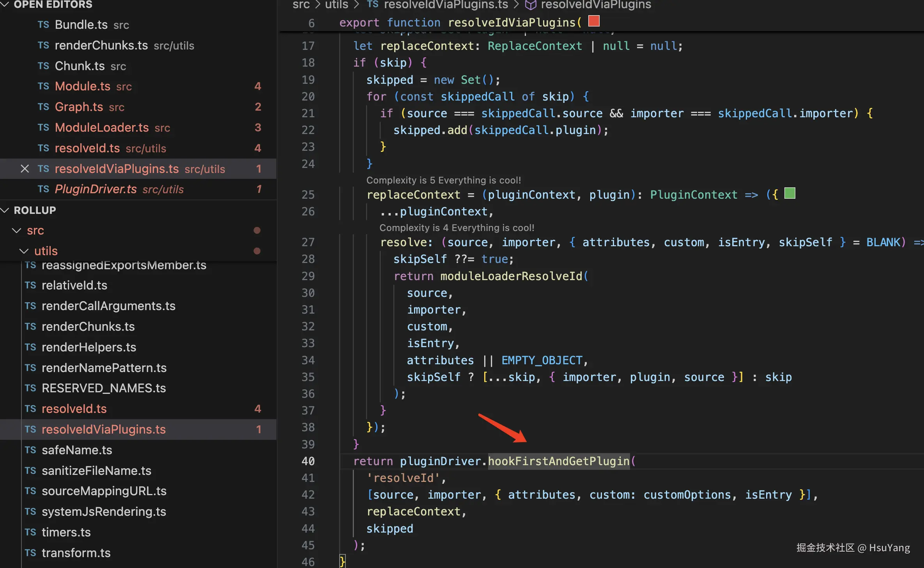Viewport: 924px width, 568px height.
Task: Close the resolveIdViaPlugins.ts open editor
Action: (25, 169)
